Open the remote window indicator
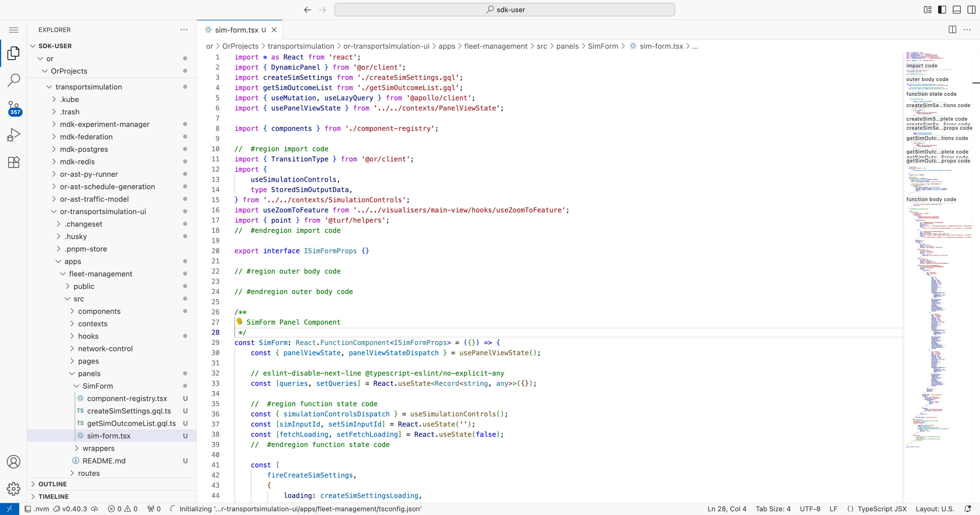This screenshot has height=515, width=980. point(10,509)
